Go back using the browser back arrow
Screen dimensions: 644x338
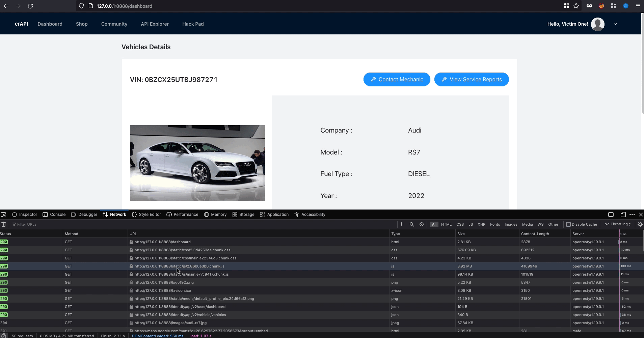pyautogui.click(x=6, y=6)
